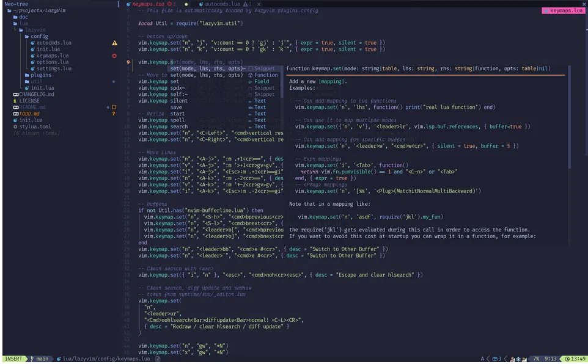The height and width of the screenshot is (364, 588).
Task: Click the warning badge on autocmds.lua tab
Action: (x=245, y=4)
